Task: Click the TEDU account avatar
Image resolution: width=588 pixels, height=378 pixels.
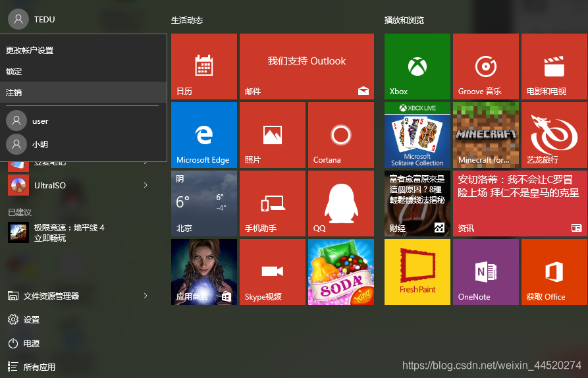Action: point(18,19)
